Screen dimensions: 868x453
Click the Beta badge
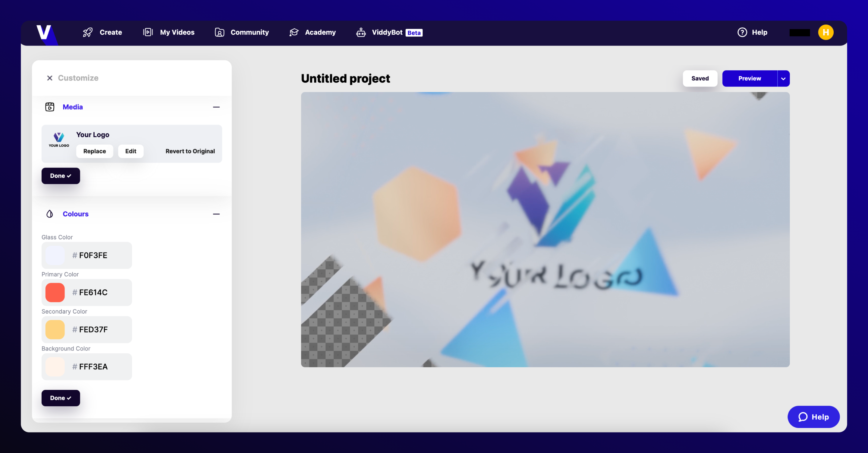click(x=414, y=33)
